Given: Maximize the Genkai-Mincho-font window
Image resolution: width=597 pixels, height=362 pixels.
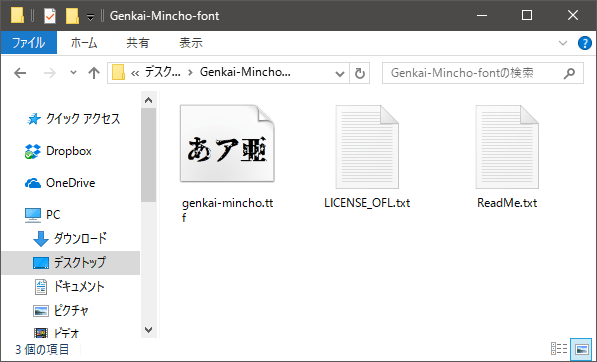Looking at the screenshot, I should tap(527, 16).
